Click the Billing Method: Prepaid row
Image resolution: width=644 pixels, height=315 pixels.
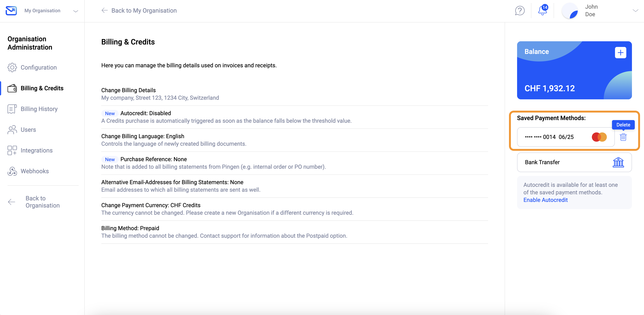(295, 232)
